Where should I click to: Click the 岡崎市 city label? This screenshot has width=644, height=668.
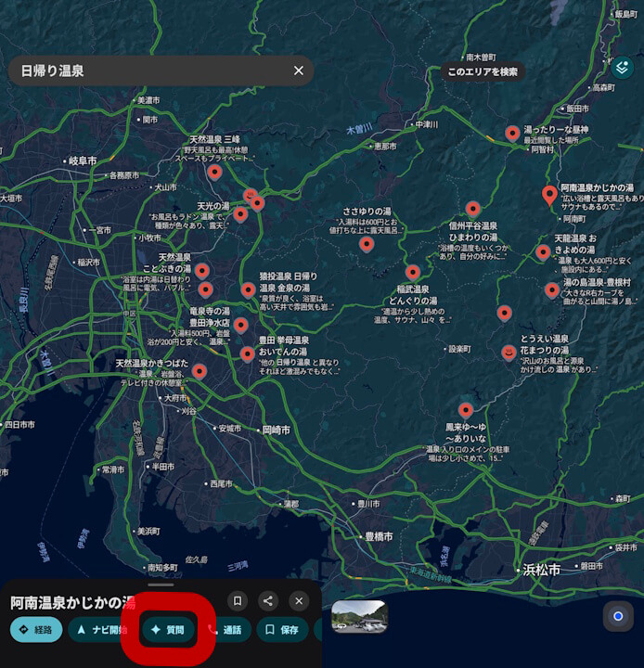click(277, 430)
